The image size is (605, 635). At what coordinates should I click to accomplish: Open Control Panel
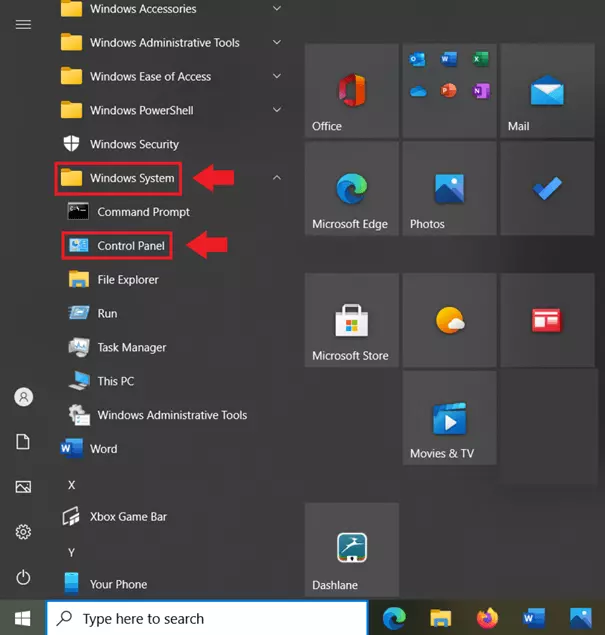[x=117, y=246]
